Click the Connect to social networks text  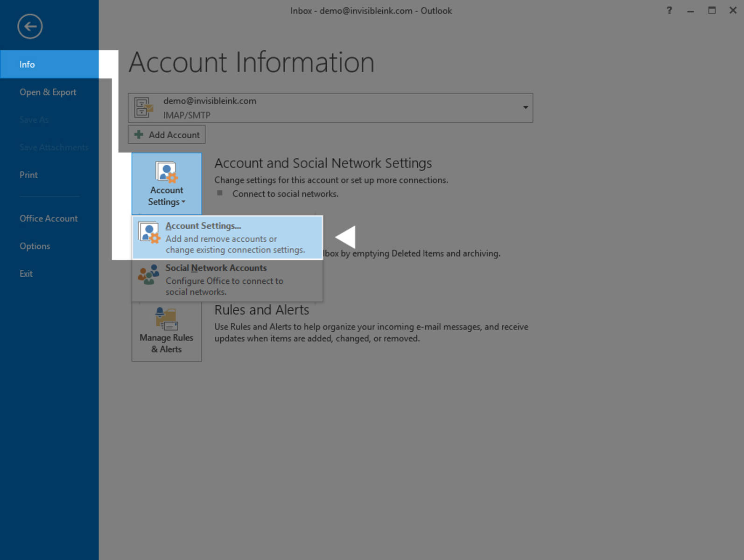[286, 194]
